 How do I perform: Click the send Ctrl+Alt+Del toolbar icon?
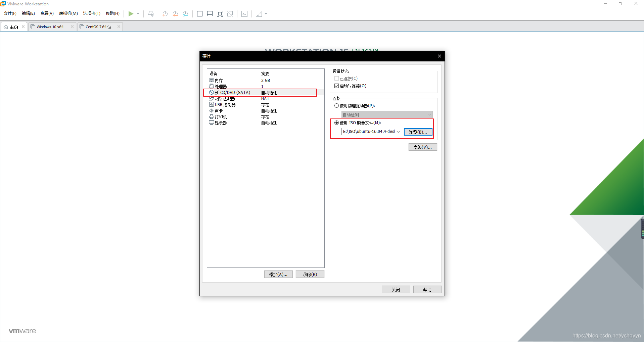click(151, 14)
